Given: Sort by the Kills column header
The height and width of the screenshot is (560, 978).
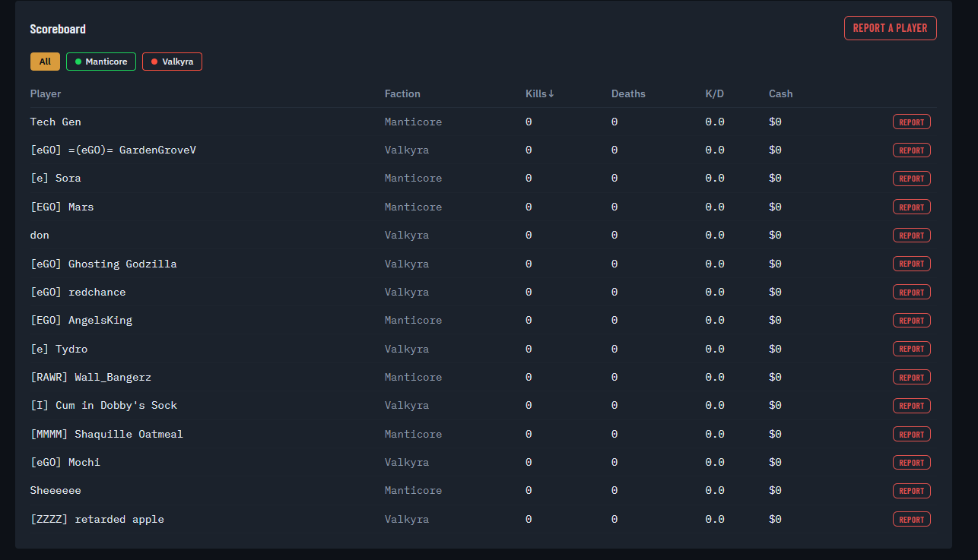Looking at the screenshot, I should click(x=540, y=93).
